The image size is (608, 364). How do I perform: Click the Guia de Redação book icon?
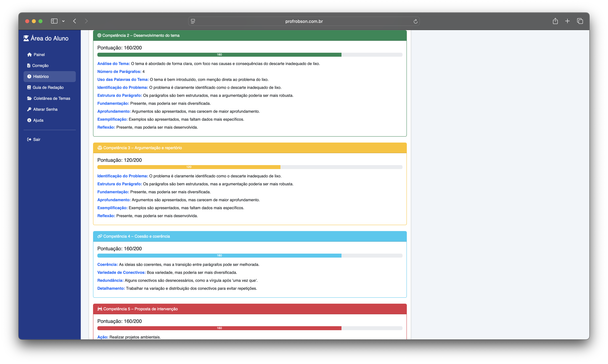(x=29, y=87)
